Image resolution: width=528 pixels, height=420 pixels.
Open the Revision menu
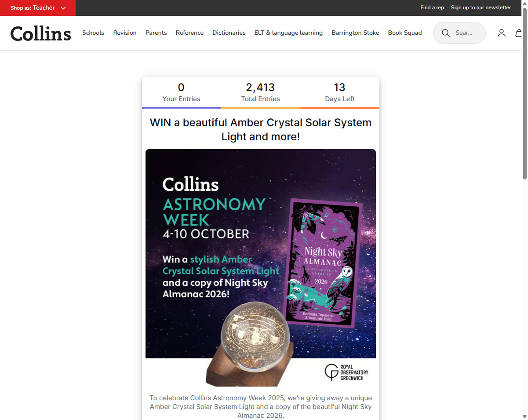[125, 33]
